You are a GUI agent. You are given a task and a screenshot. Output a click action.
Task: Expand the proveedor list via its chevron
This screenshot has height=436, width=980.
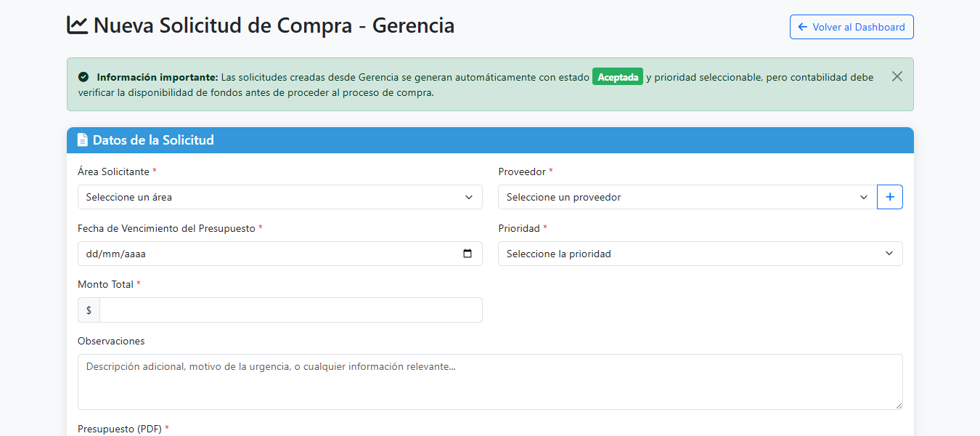tap(863, 196)
